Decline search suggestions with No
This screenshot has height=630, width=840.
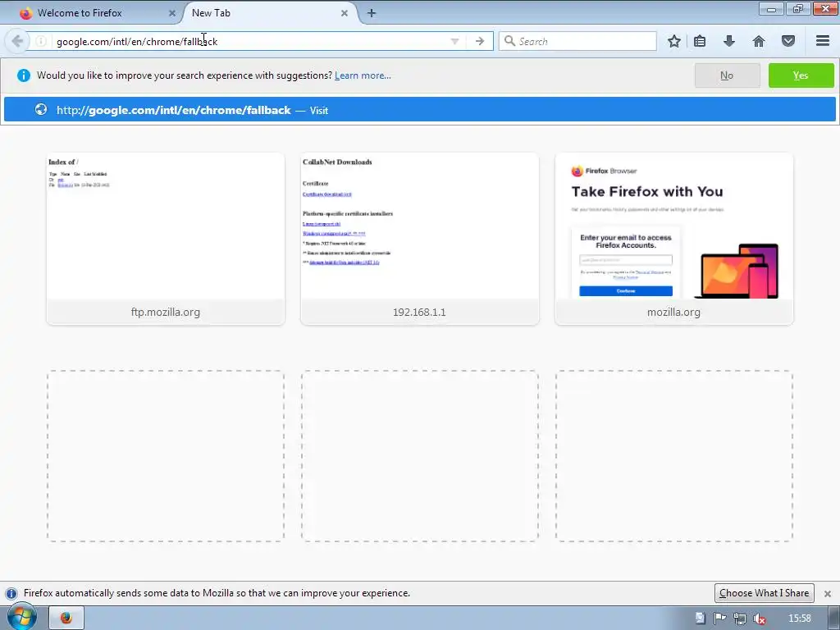click(727, 75)
